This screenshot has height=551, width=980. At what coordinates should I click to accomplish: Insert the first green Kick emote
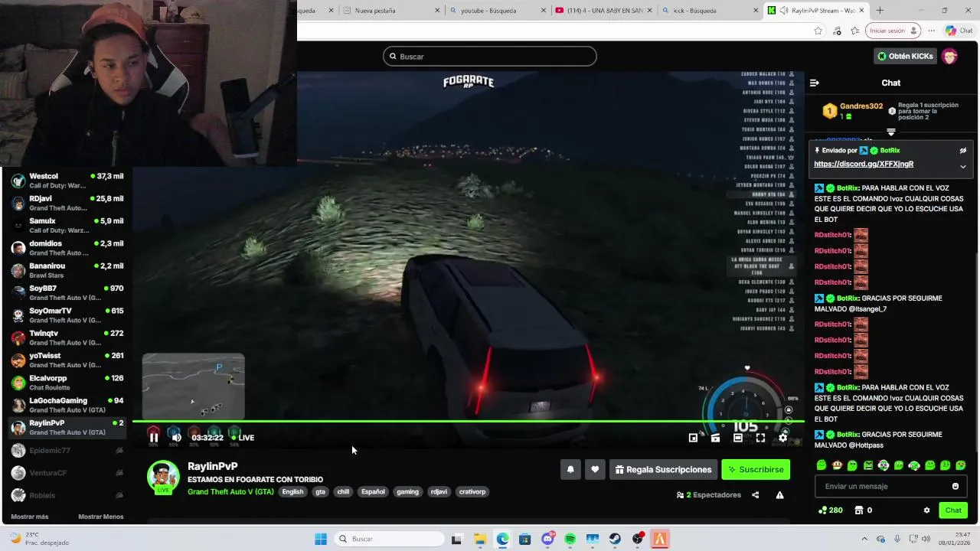822,465
